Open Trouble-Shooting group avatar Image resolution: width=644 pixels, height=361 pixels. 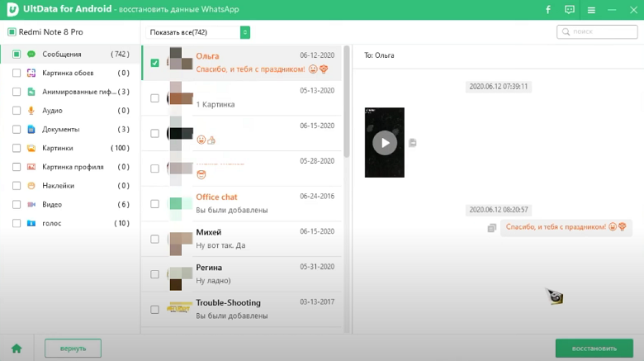click(179, 307)
